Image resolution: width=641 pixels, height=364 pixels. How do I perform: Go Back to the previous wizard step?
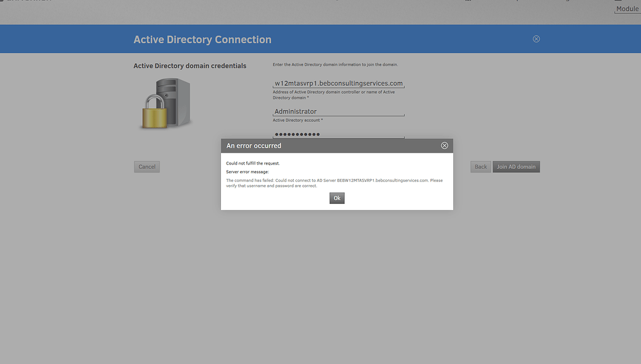pos(480,167)
